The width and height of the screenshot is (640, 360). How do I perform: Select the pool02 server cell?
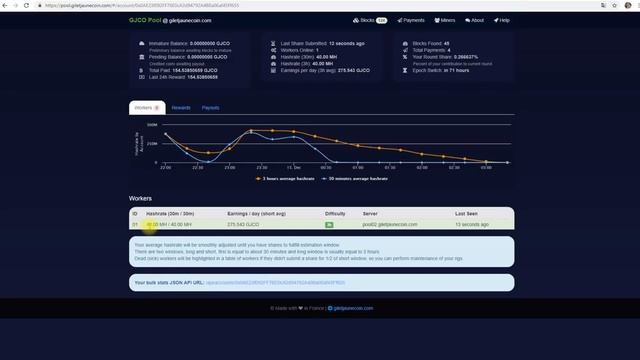coord(390,224)
